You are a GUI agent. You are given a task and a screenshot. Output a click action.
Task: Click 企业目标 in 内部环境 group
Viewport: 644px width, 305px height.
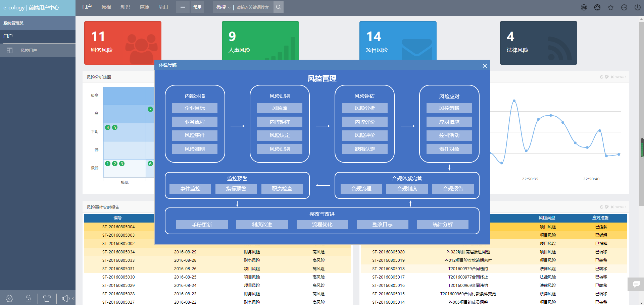click(195, 108)
